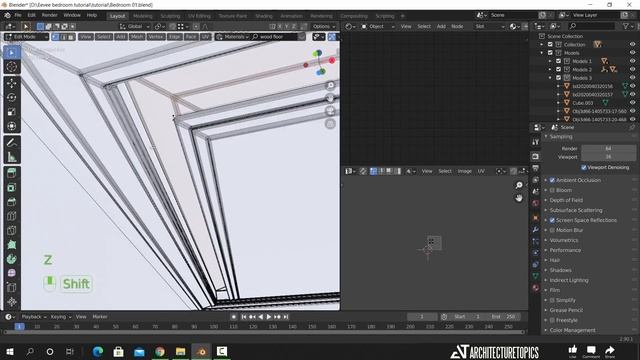The image size is (640, 360).
Task: Select the Cursor tool
Action: click(11, 67)
